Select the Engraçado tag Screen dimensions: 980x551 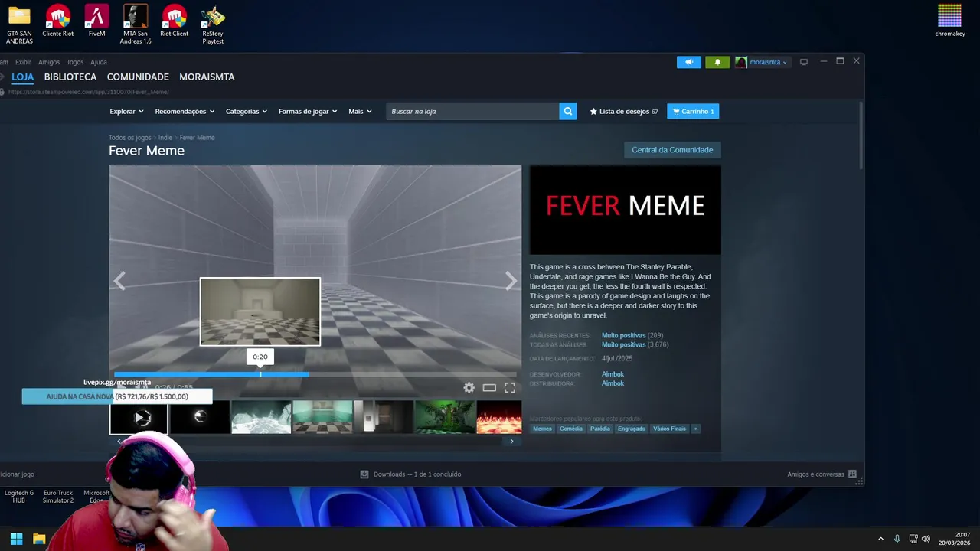click(632, 429)
